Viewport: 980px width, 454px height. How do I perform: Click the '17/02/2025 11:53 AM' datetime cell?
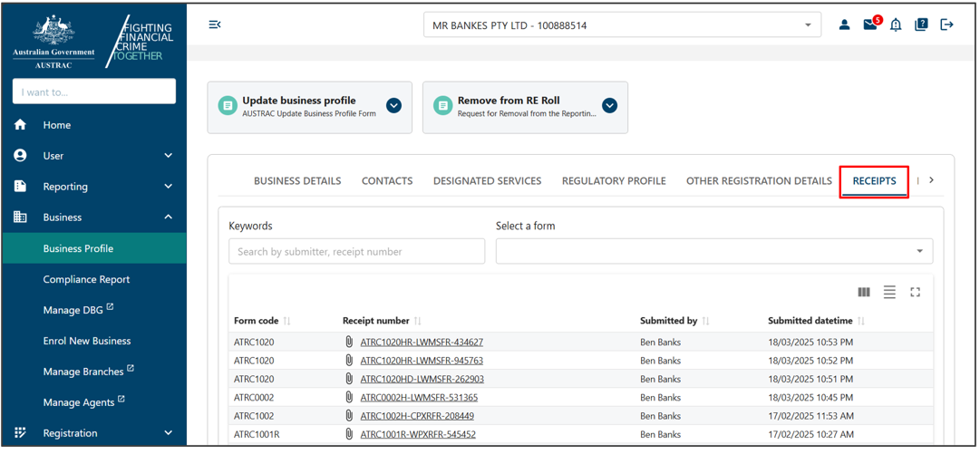pyautogui.click(x=810, y=416)
